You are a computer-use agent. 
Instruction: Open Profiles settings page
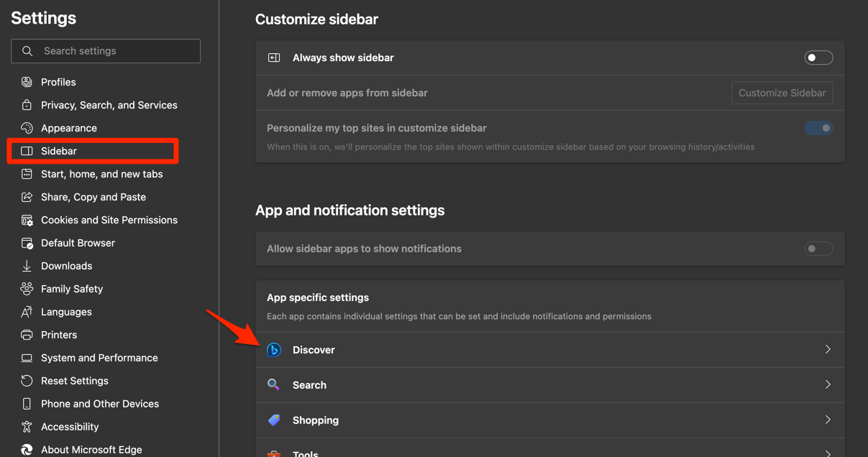pyautogui.click(x=58, y=82)
